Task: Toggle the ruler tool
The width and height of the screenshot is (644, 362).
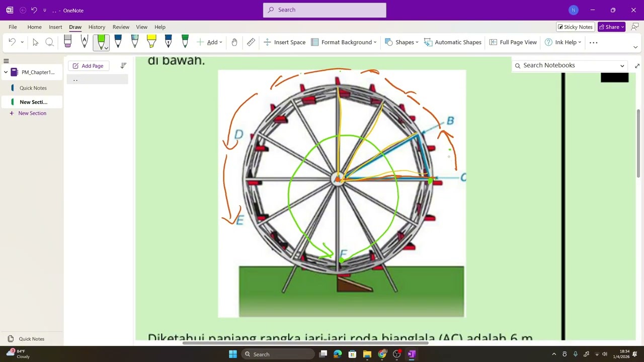Action: pyautogui.click(x=251, y=42)
